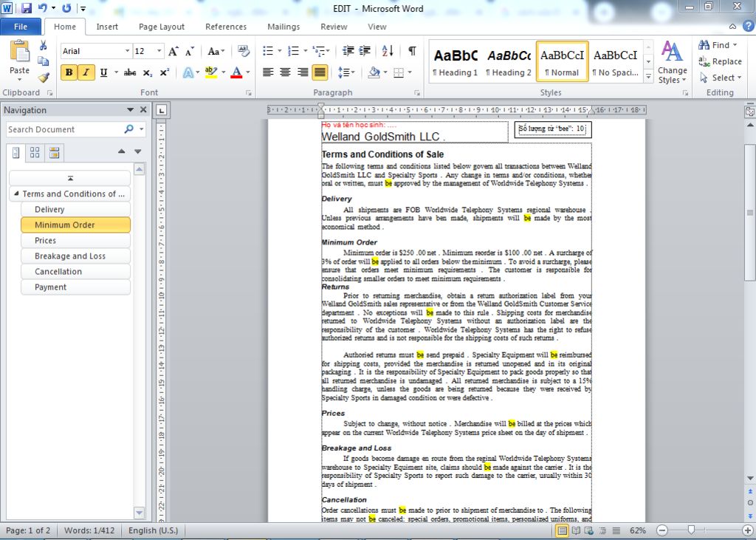Image resolution: width=756 pixels, height=540 pixels.
Task: Click the Superscript button
Action: [x=165, y=73]
